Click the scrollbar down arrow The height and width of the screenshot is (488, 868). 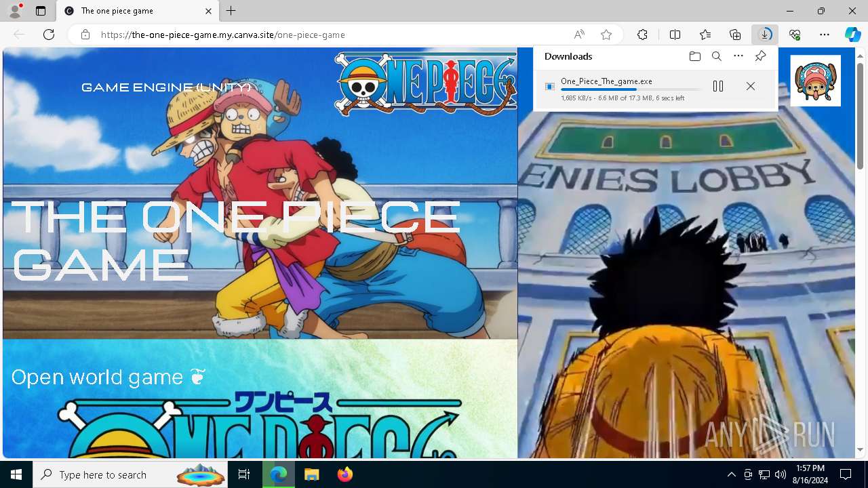[x=860, y=449]
